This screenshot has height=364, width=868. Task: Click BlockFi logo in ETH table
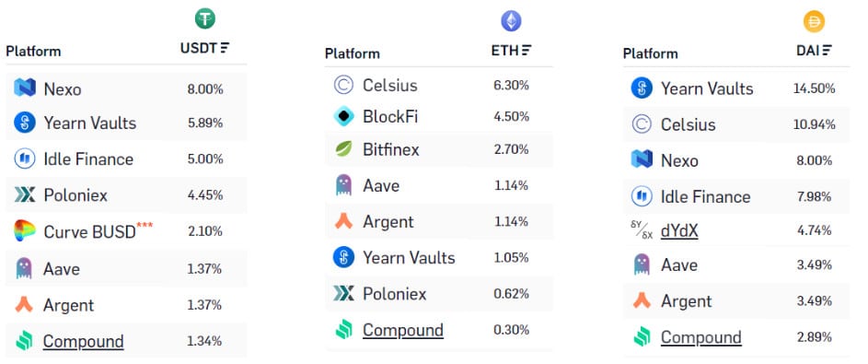(343, 116)
